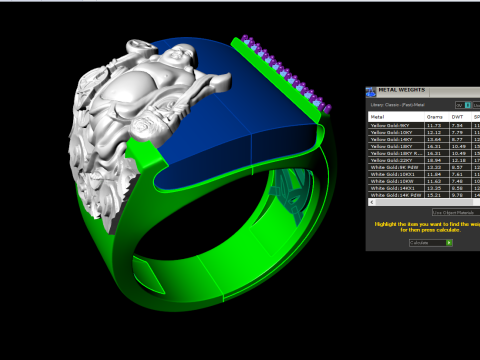Select the White Gold:14K PdW row
This screenshot has width=480, height=360.
coord(424,195)
